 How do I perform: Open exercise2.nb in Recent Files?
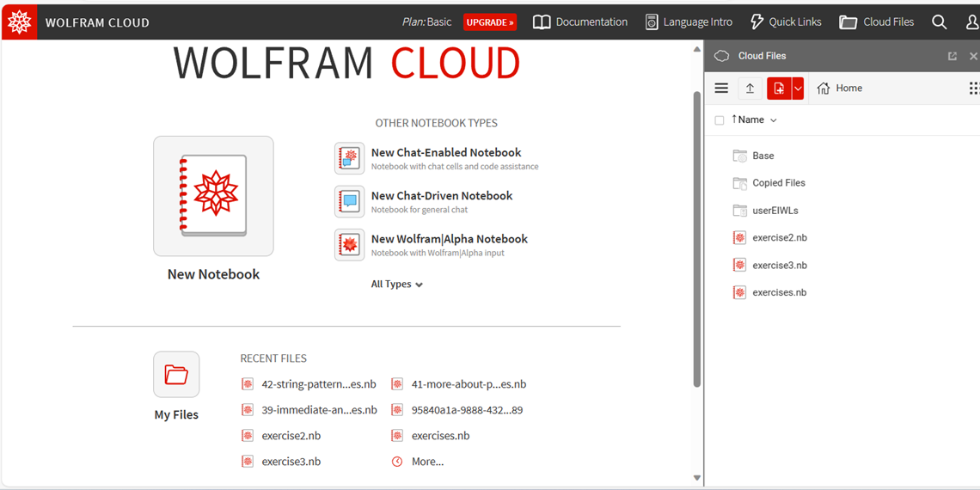(291, 436)
